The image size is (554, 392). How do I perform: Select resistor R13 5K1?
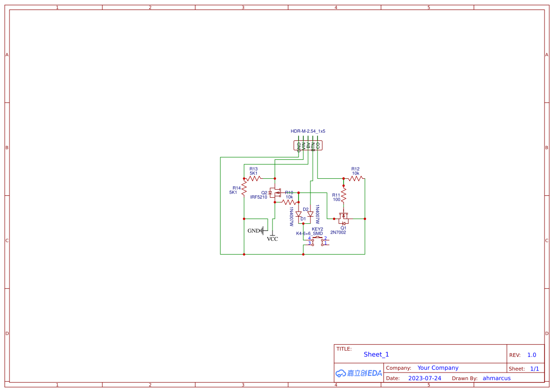[253, 178]
